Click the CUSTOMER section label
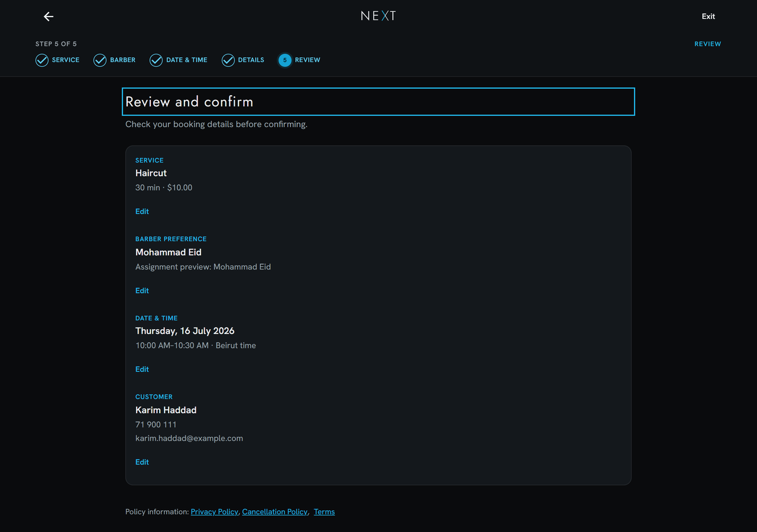Screen dimensions: 757x532 click(x=154, y=397)
